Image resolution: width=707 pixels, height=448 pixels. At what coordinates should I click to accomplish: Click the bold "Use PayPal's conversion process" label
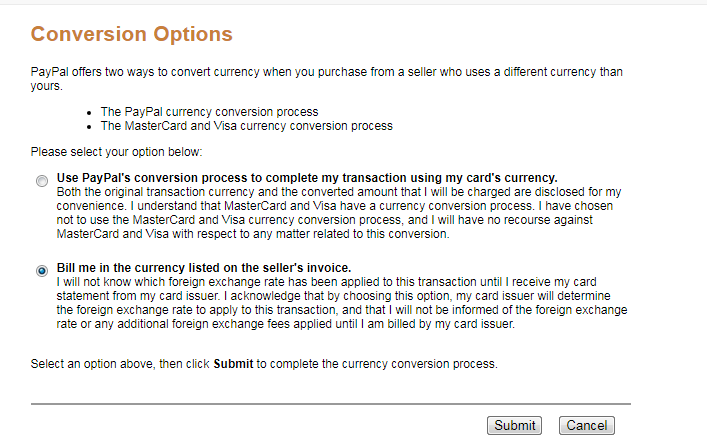click(x=307, y=178)
